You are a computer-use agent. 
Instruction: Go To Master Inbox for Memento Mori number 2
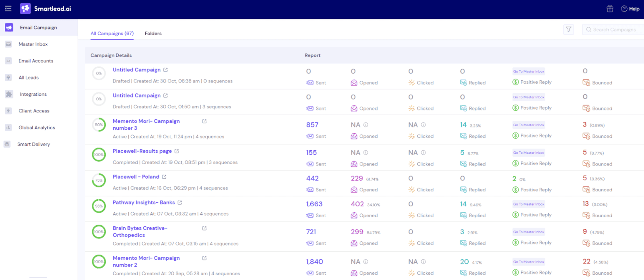[x=529, y=262]
